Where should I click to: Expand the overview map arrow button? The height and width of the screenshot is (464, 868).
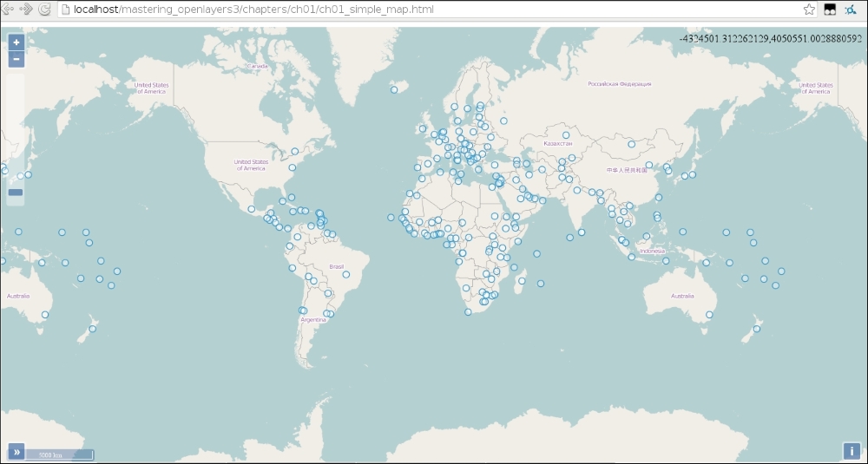tap(16, 452)
